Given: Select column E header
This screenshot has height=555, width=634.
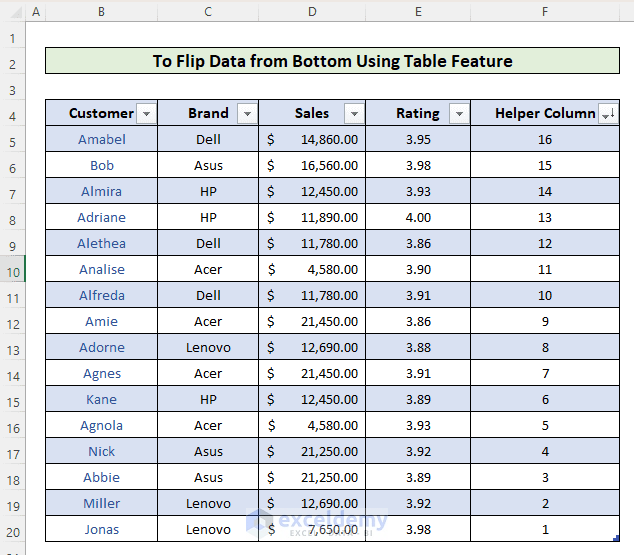Looking at the screenshot, I should [x=418, y=12].
